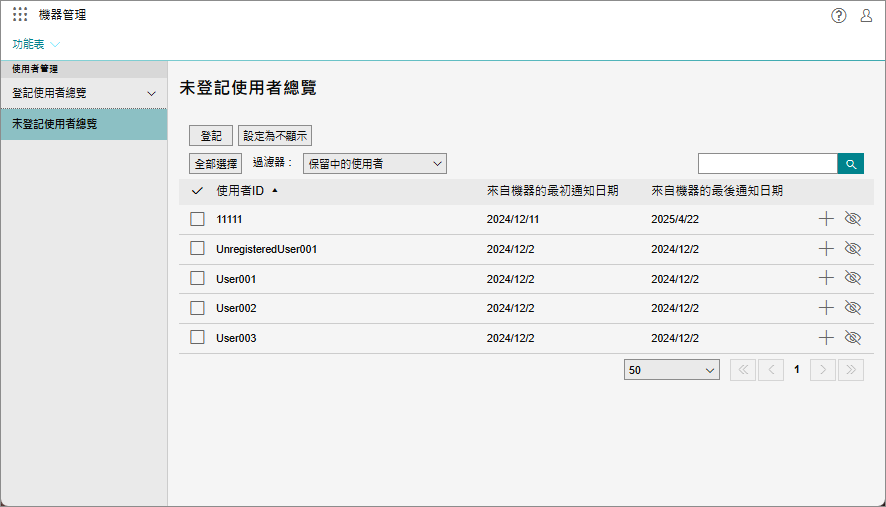Hide UnregisteredUser001 with the eye-slash icon
This screenshot has height=507, width=886.
point(853,249)
